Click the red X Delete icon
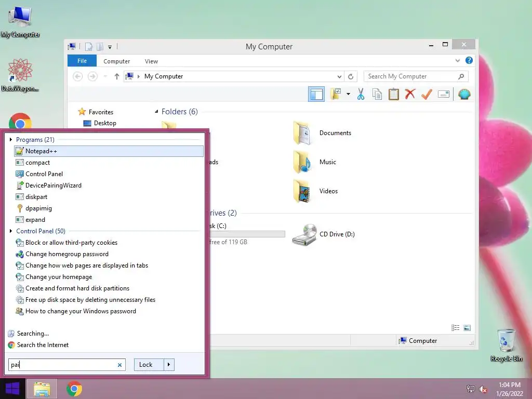This screenshot has height=399, width=532. coord(410,94)
